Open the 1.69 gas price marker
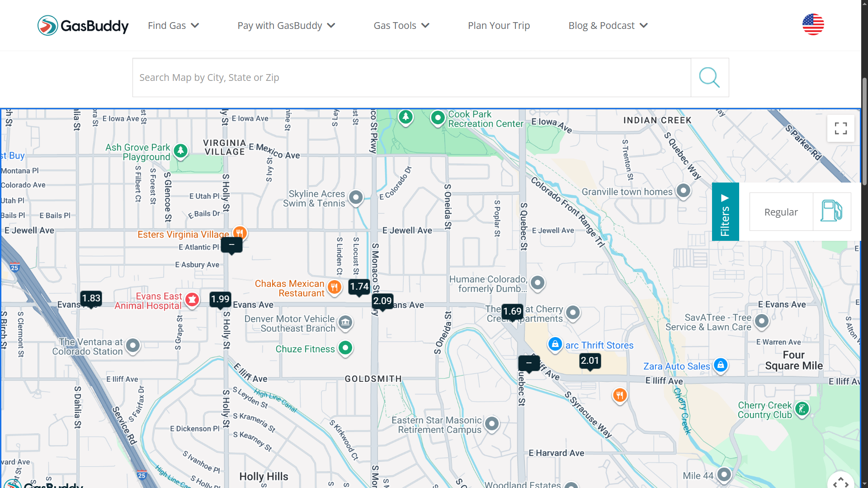Image resolution: width=868 pixels, height=488 pixels. coord(512,311)
